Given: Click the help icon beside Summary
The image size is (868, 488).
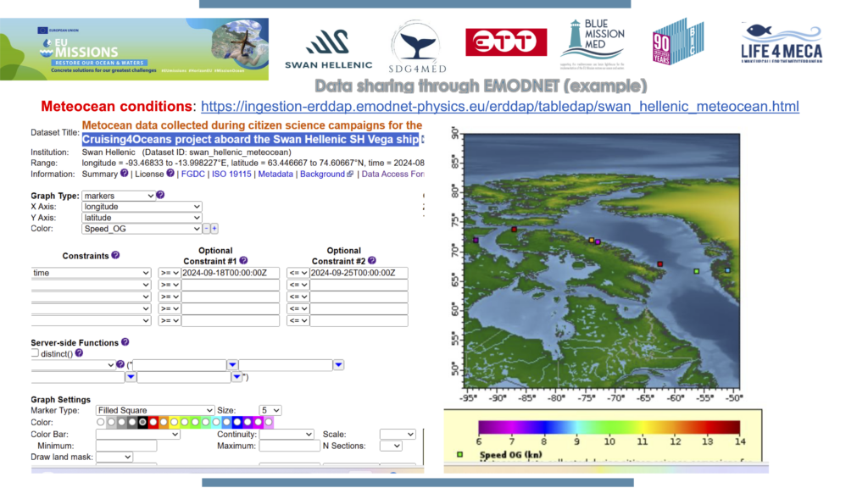Looking at the screenshot, I should (124, 174).
